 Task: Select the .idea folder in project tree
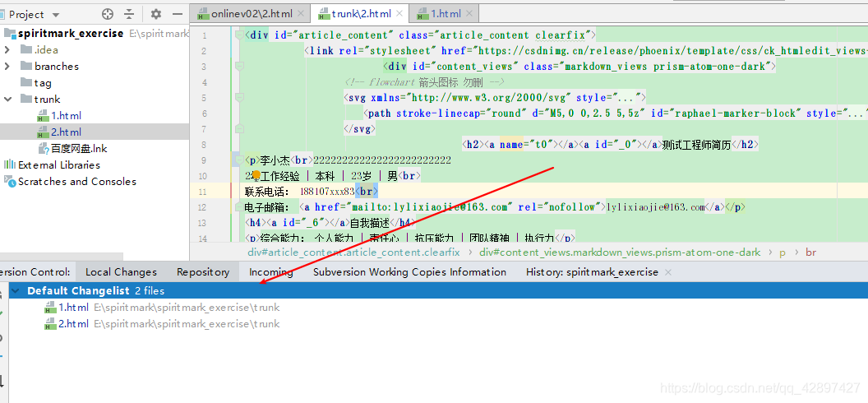pyautogui.click(x=46, y=50)
